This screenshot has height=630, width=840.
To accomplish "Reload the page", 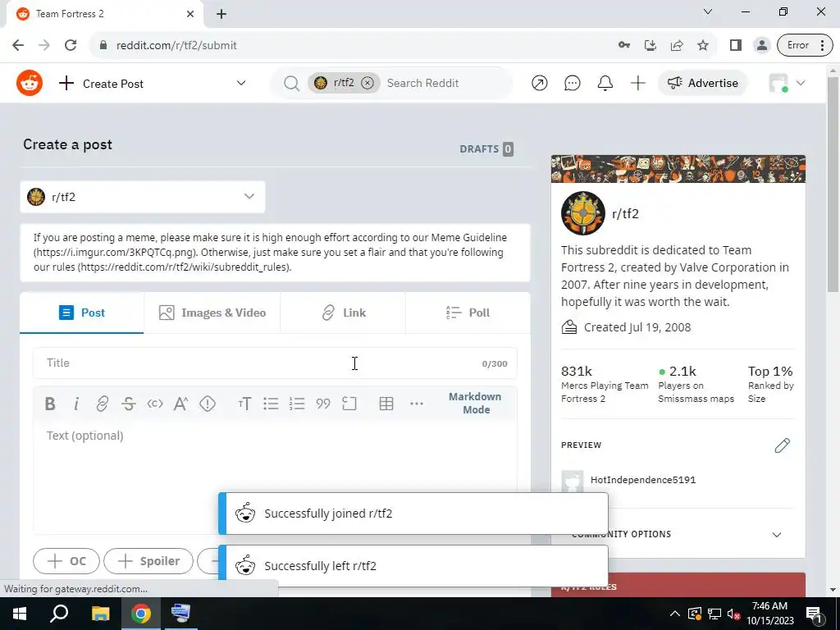I will click(71, 46).
